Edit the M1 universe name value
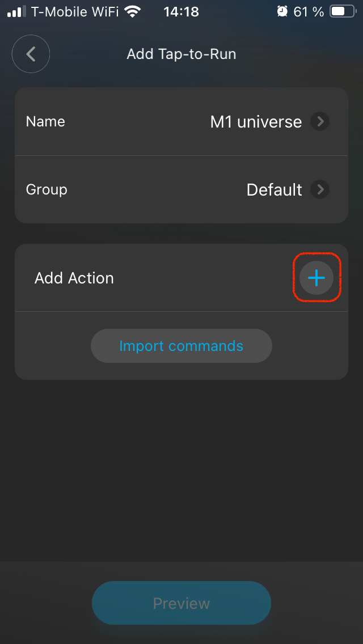Screen dimensions: 363x644 [256, 122]
